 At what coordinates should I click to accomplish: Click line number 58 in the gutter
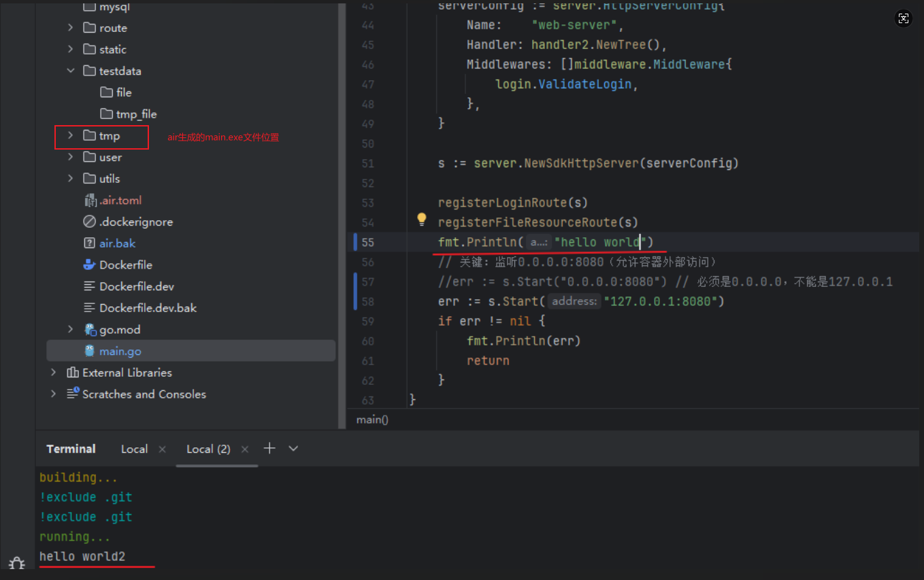coord(367,301)
